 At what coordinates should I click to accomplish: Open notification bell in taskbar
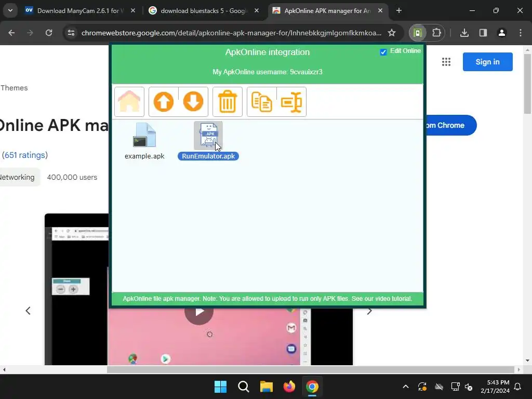pos(518,387)
